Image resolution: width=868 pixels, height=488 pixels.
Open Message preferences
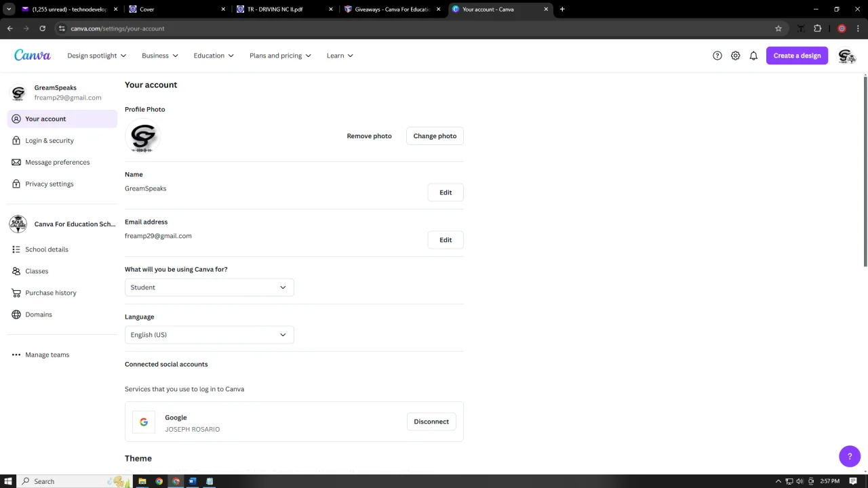(62, 162)
